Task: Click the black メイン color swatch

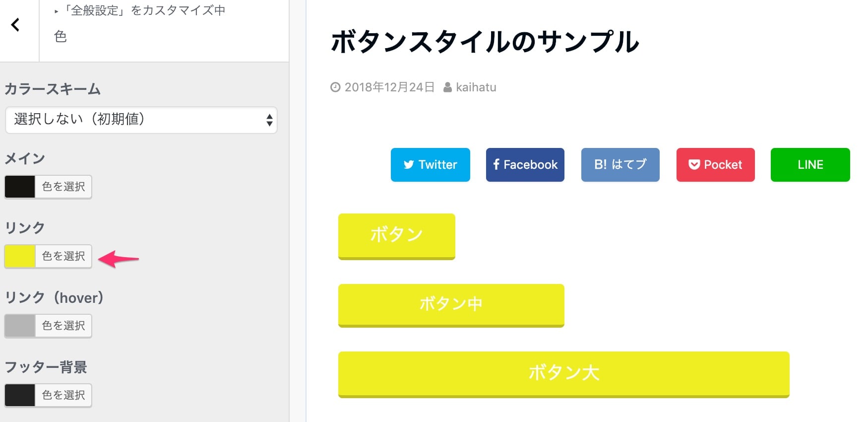Action: (x=20, y=187)
